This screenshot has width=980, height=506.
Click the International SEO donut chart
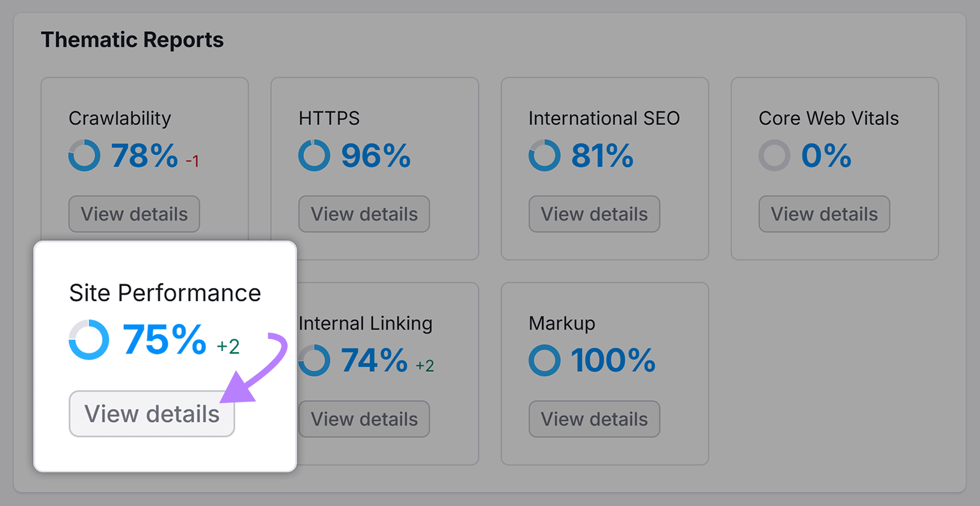[x=544, y=156]
